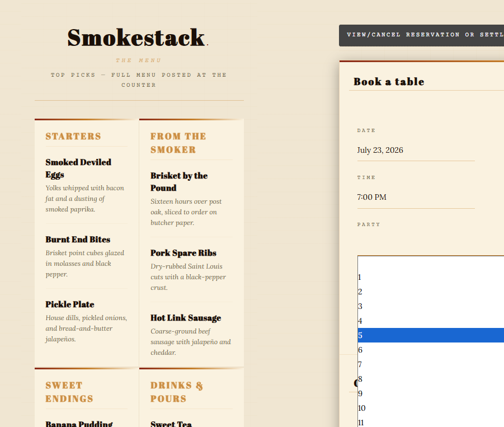504x427 pixels.
Task: Open the Time field showing 7:00 PM
Action: (416, 197)
